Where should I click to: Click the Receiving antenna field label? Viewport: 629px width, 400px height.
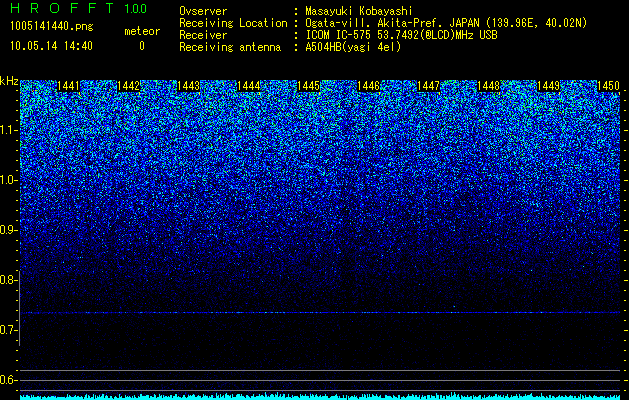230,47
